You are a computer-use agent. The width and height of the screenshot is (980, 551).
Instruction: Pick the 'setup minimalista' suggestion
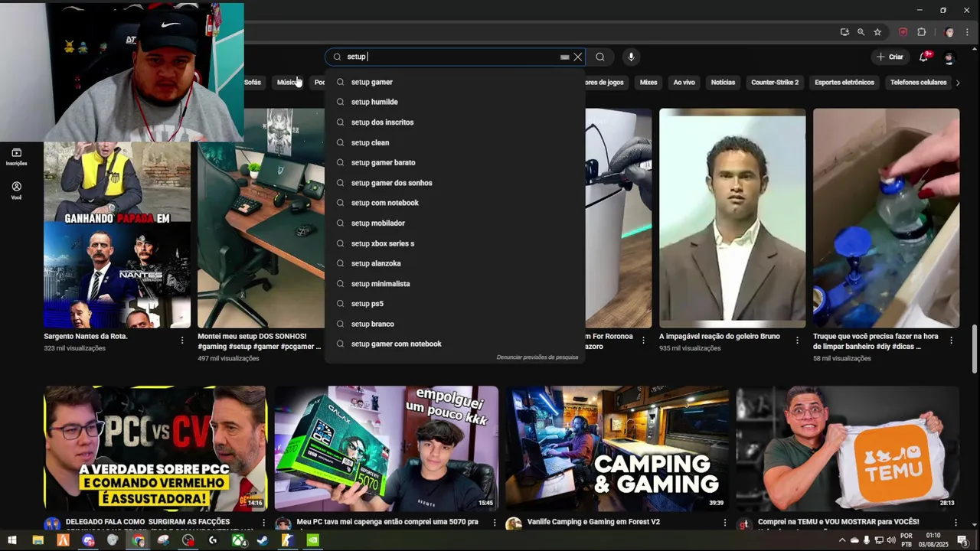[456, 284]
